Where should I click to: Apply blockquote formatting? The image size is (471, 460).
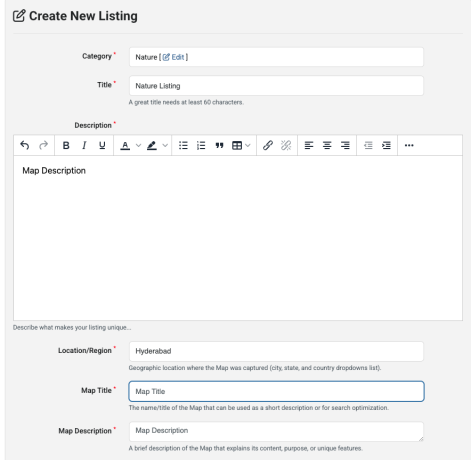pyautogui.click(x=219, y=145)
